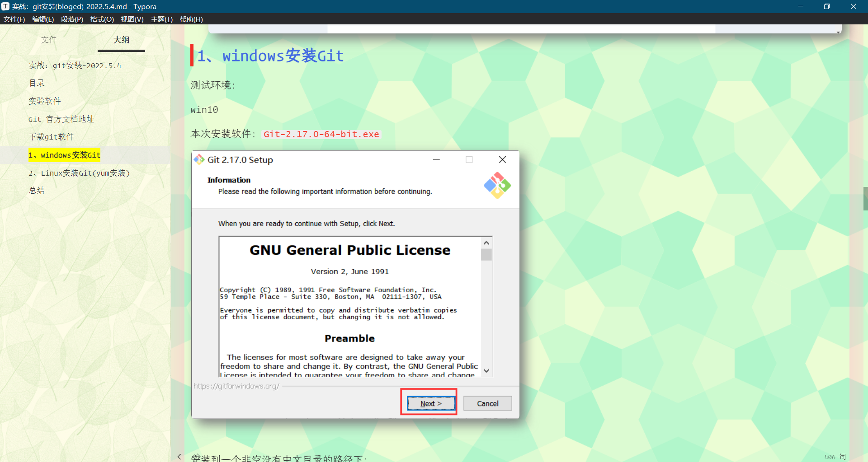This screenshot has width=868, height=462.
Task: Click the Typora document vertical scrollbar thumb
Action: coord(865,199)
